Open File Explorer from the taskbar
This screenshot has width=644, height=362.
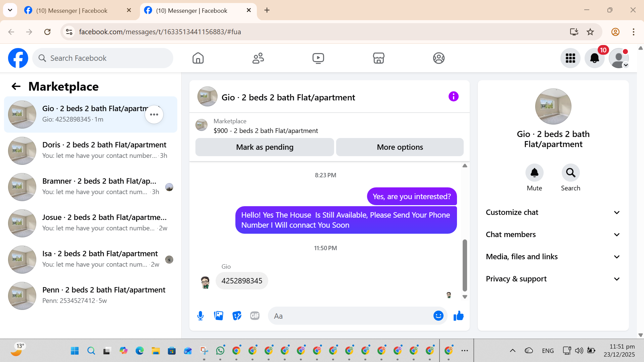coord(155,351)
